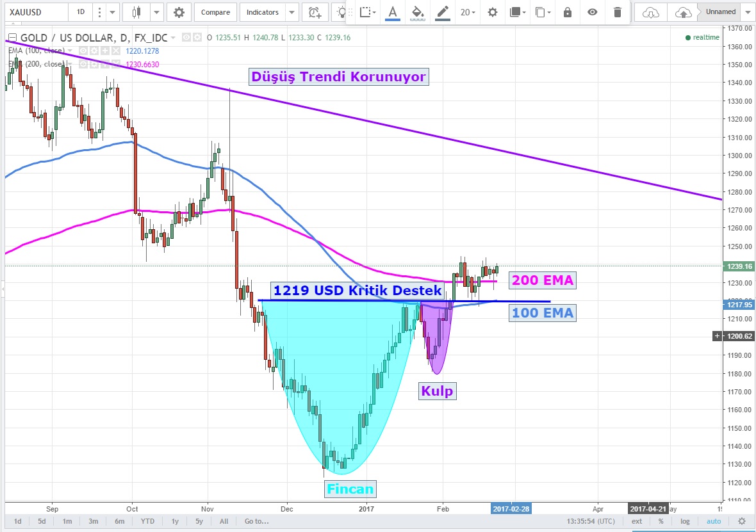This screenshot has width=756, height=532.
Task: Open the text color picker (A icon)
Action: pyautogui.click(x=393, y=12)
